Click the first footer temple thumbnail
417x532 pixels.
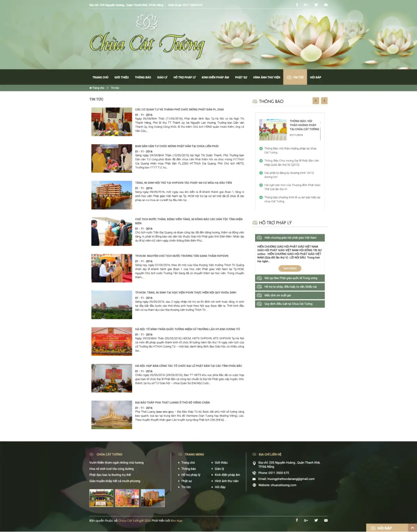[x=101, y=498]
